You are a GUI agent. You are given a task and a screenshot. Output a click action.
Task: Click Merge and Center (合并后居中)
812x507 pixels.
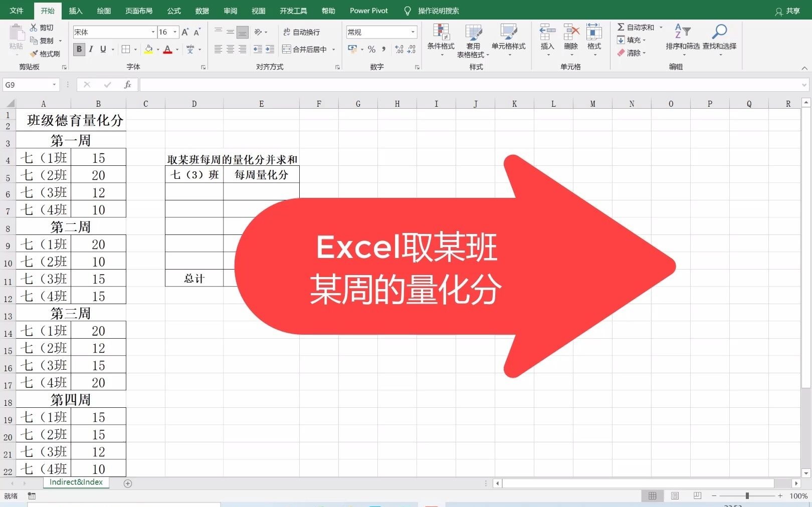pos(304,49)
